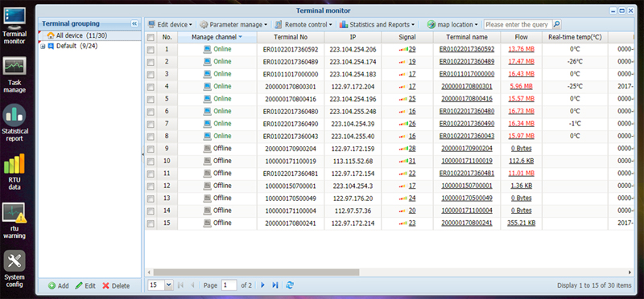Click the horizontal scrollbar thumb
Image resolution: width=644 pixels, height=299 pixels.
(x=256, y=272)
